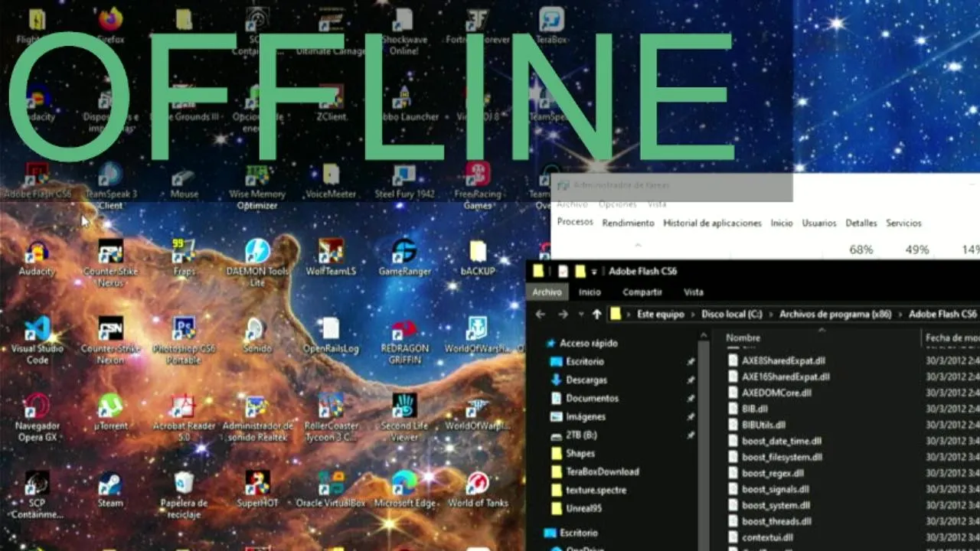Screen dimensions: 980x551
Task: Launch SuperHOT desktop shortcut
Action: pyautogui.click(x=257, y=489)
